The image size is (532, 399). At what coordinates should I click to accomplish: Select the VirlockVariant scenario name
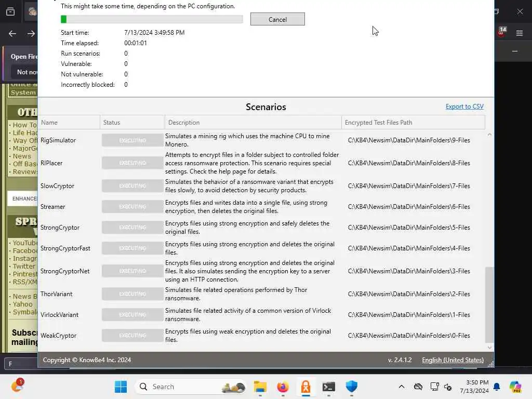tap(59, 315)
